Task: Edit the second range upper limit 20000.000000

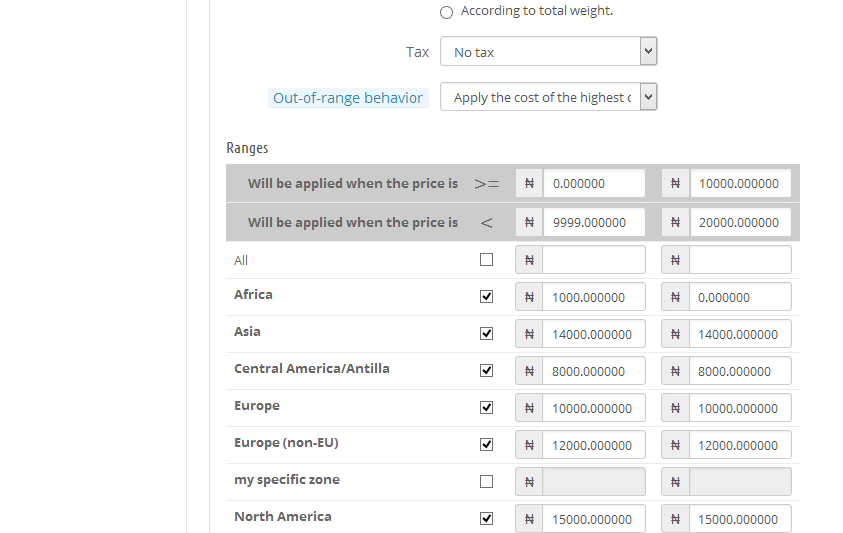Action: [740, 223]
